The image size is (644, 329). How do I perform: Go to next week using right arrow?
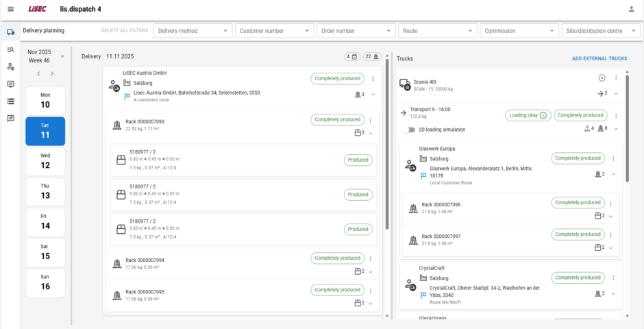(52, 73)
